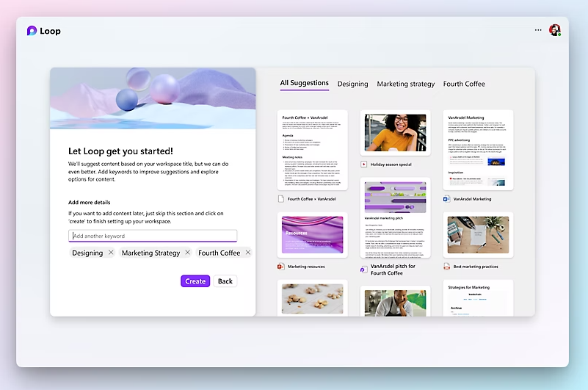Click the Fourth Coffee keyword tag label
Viewport: 588px width, 390px height.
point(219,253)
